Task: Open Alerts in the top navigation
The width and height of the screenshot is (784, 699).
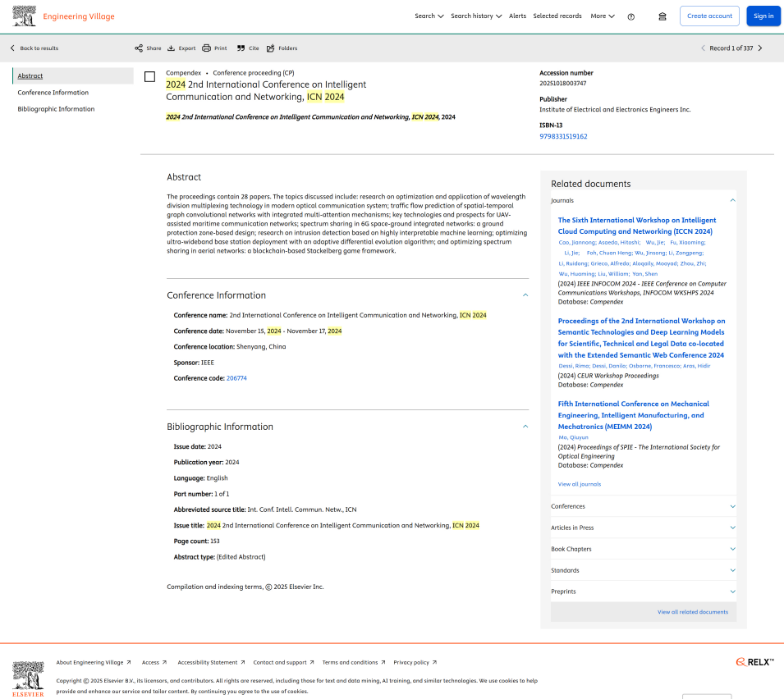Action: point(517,16)
